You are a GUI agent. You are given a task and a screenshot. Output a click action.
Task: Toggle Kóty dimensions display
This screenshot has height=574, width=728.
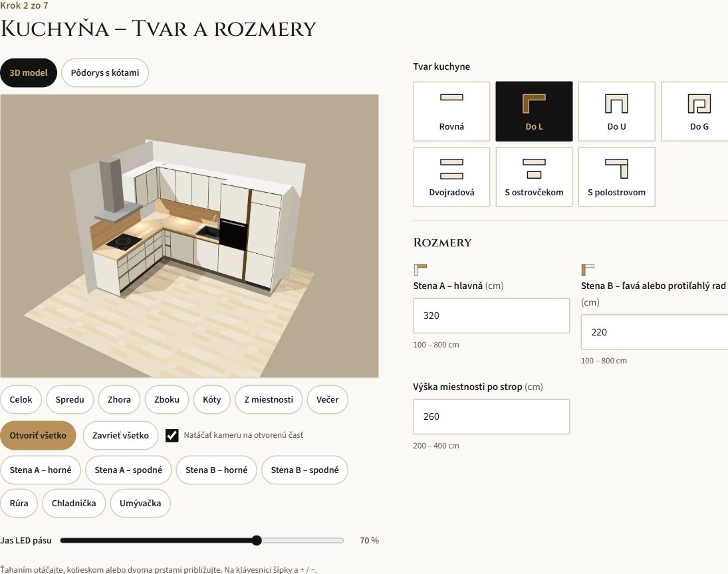coord(211,399)
